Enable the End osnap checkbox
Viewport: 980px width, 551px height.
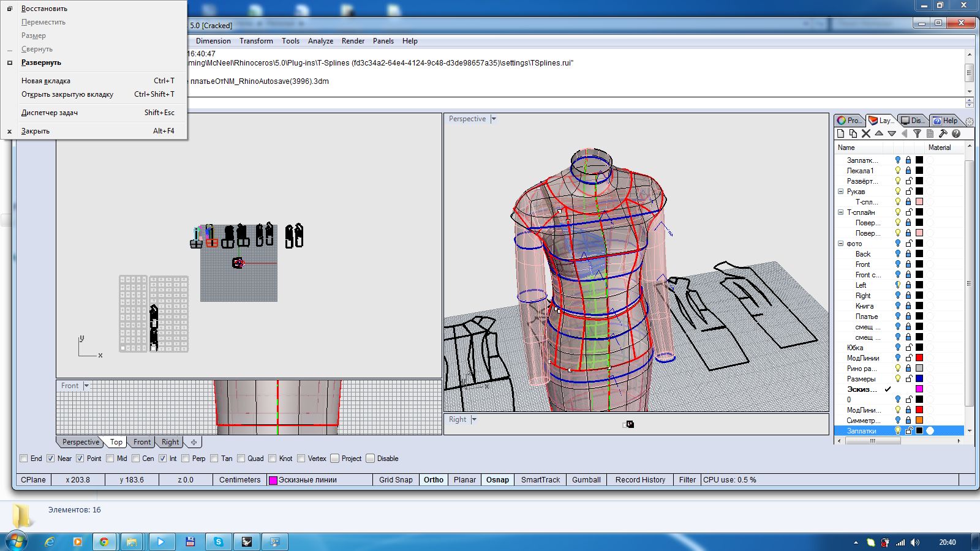coord(24,459)
